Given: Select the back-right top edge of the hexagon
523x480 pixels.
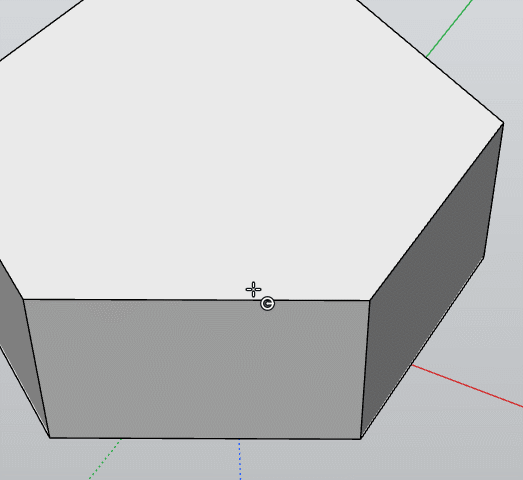Looking at the screenshot, I should tap(430, 62).
